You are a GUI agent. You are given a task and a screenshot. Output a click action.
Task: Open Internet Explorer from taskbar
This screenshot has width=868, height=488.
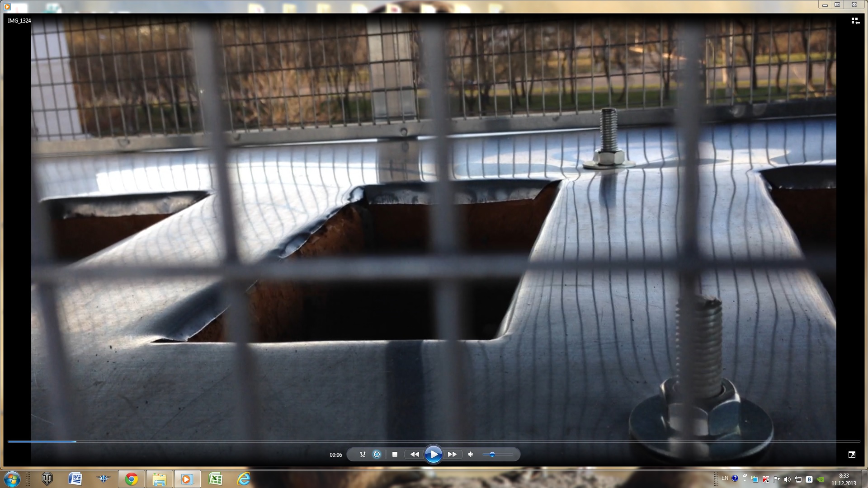(x=244, y=479)
